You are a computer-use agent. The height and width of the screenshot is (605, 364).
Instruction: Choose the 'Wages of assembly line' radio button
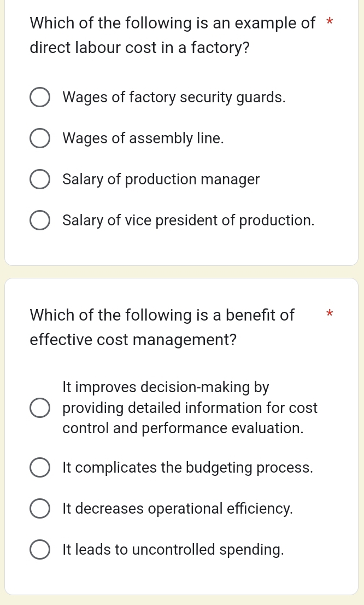coord(39,139)
